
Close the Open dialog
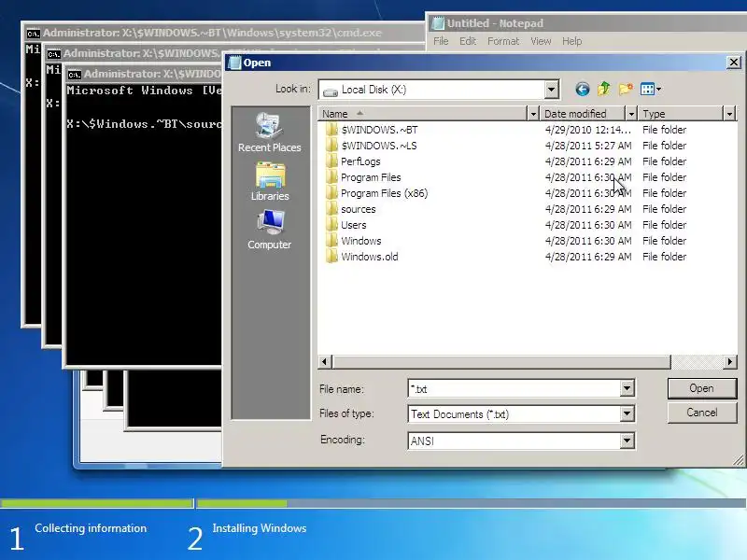734,63
